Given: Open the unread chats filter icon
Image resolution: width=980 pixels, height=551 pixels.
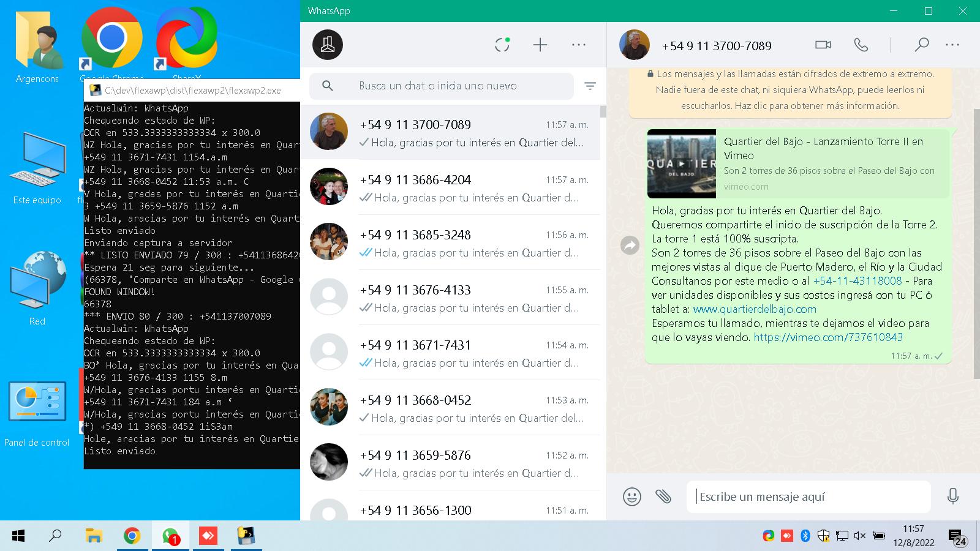Looking at the screenshot, I should pyautogui.click(x=590, y=86).
